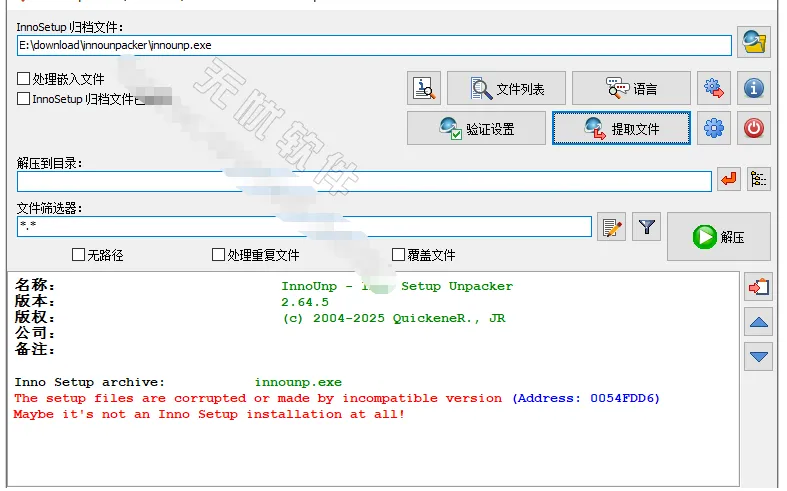
Task: Click the red 'setup files are corrupted' line
Action: [x=258, y=398]
